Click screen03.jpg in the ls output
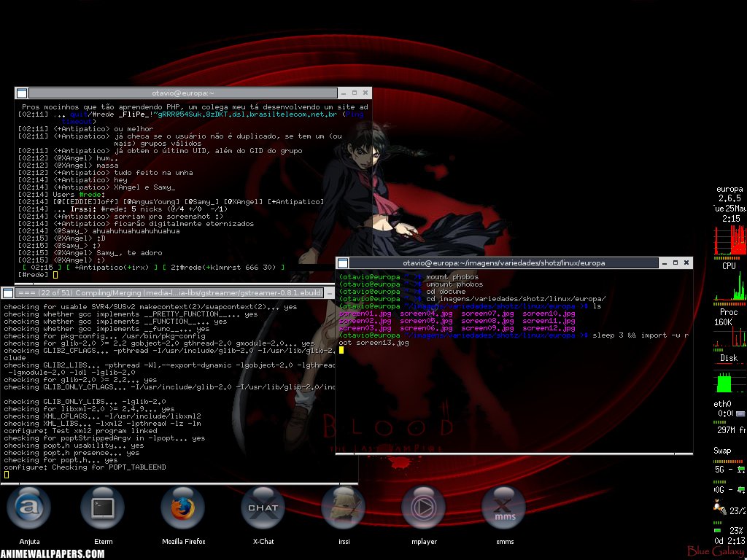Viewport: 747px width, 560px height. coord(365,328)
